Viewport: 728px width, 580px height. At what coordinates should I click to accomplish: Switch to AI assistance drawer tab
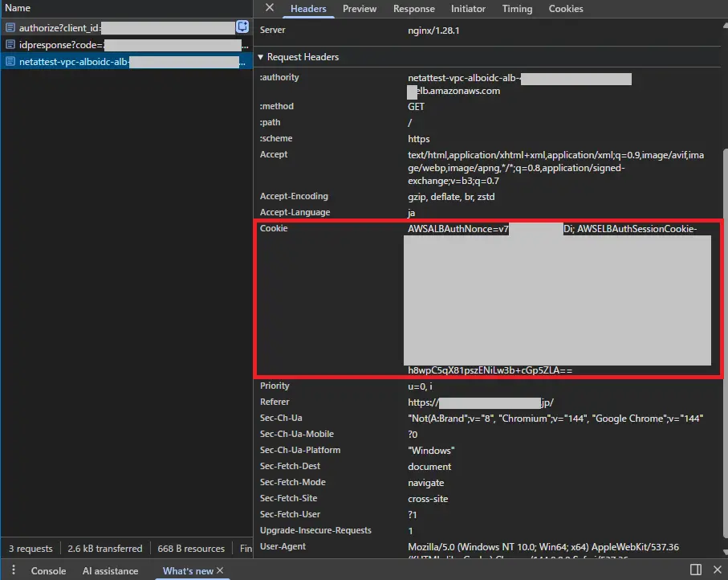click(x=110, y=571)
